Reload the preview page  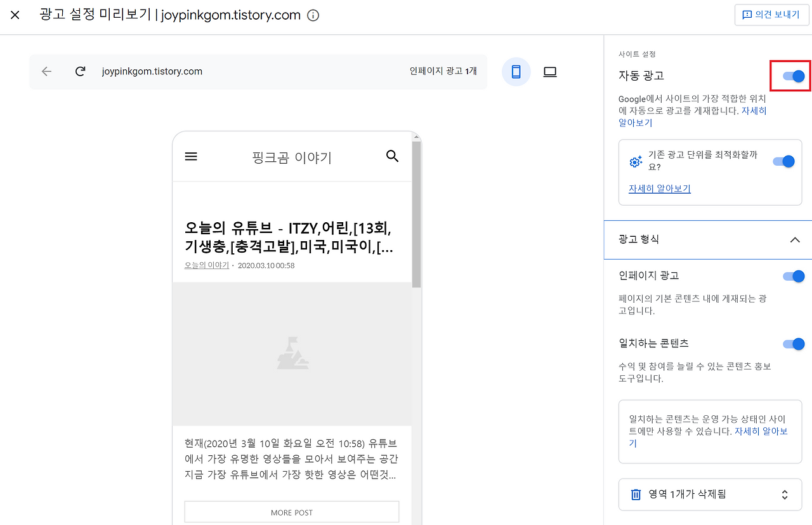pos(80,72)
